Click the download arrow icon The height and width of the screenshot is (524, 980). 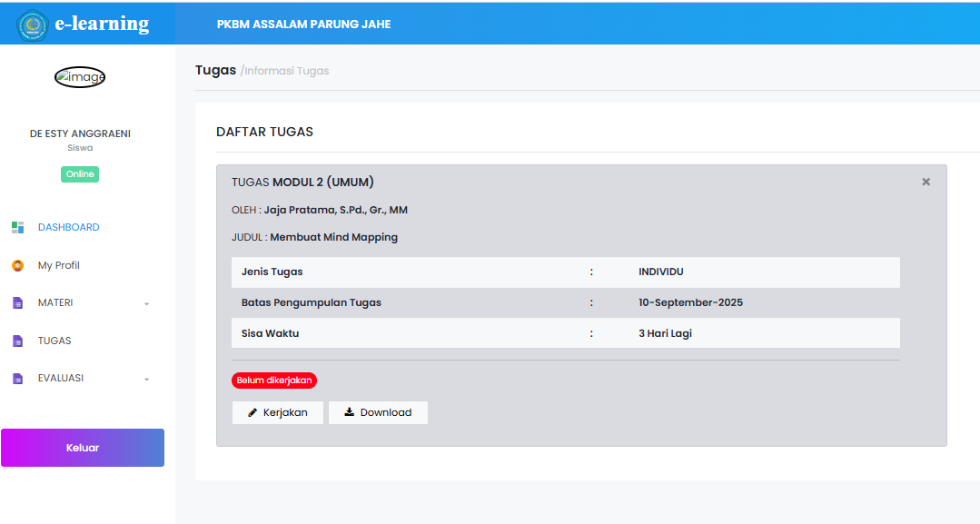[x=350, y=412]
